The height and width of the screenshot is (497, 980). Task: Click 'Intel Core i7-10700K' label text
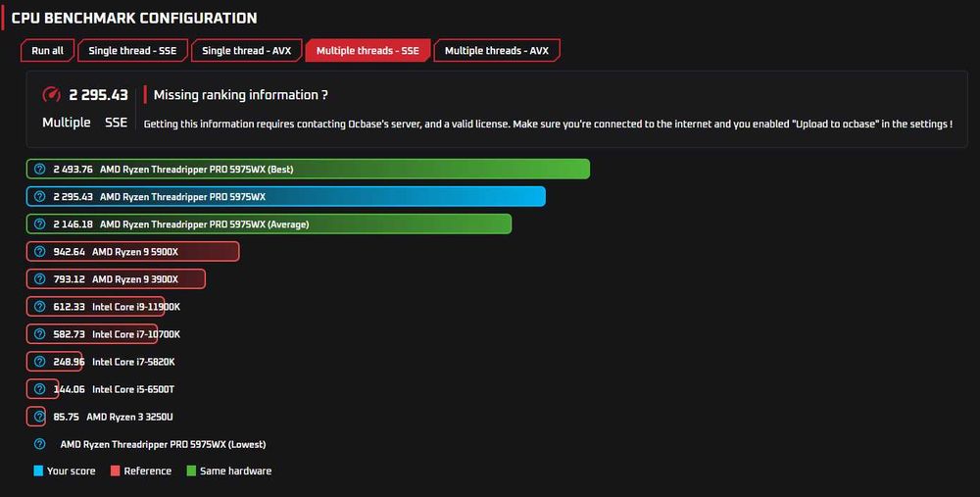tap(136, 334)
